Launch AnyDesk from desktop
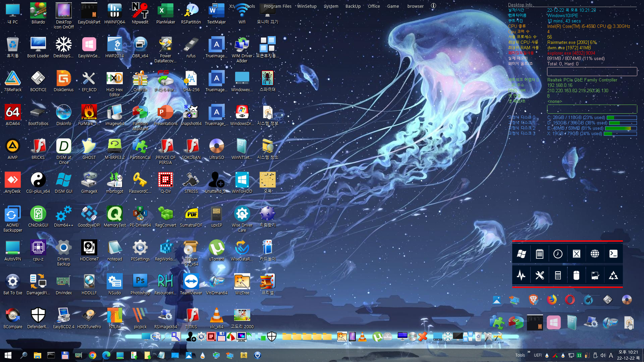Screen dimensions: 644x362 point(13,183)
